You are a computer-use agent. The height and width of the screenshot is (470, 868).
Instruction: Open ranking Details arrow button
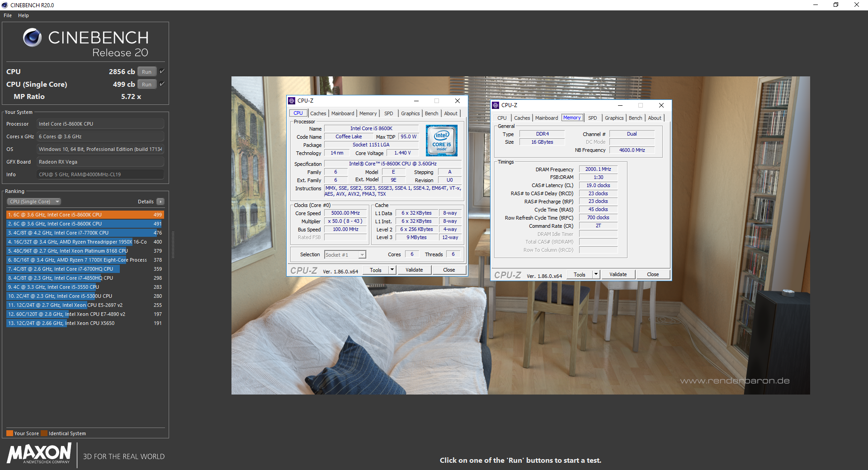(160, 202)
